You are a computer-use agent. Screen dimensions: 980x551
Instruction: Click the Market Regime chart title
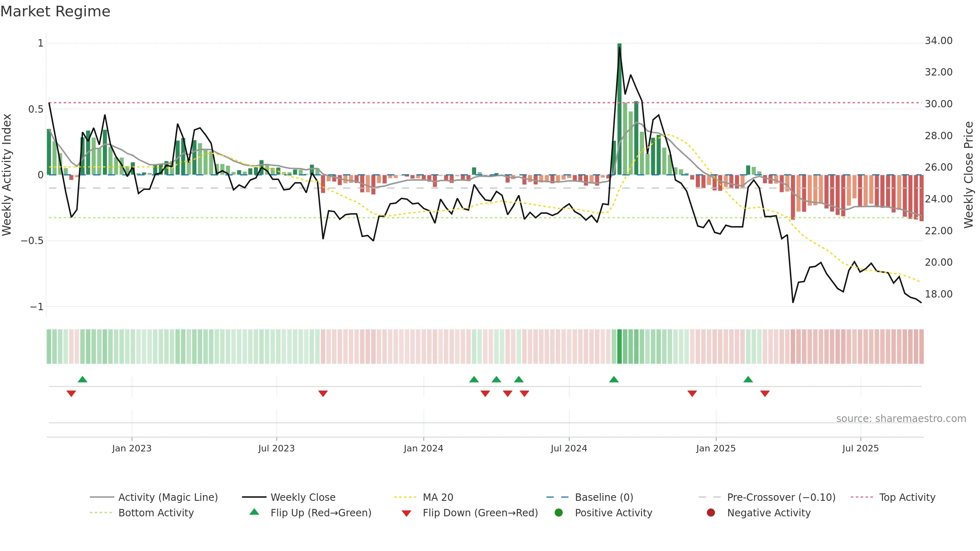(55, 11)
